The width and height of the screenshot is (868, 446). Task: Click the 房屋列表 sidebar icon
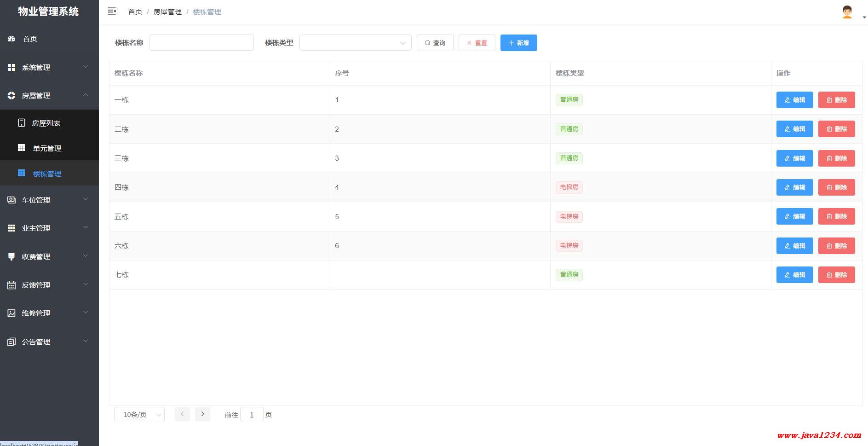click(x=21, y=123)
